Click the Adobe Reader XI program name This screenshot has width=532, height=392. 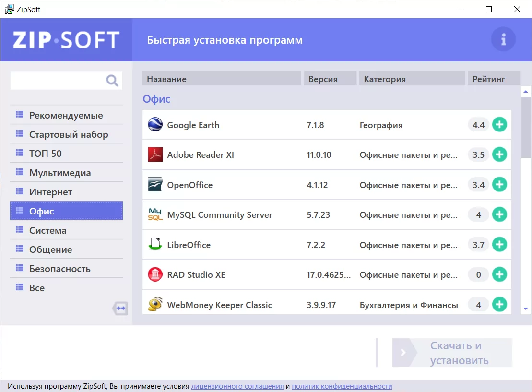tap(201, 155)
